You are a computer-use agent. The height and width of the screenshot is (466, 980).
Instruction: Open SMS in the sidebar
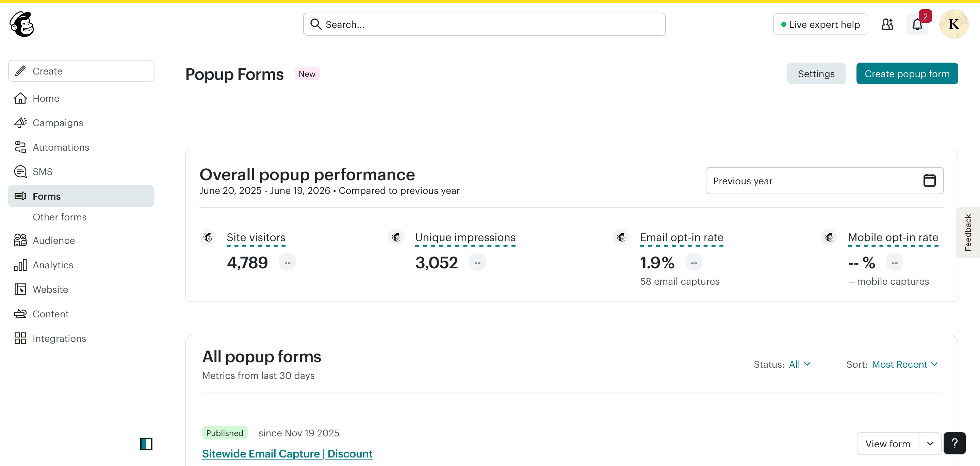[81, 171]
